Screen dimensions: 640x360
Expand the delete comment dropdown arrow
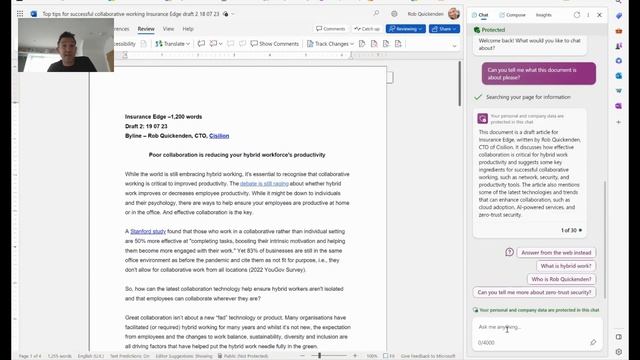pos(220,44)
